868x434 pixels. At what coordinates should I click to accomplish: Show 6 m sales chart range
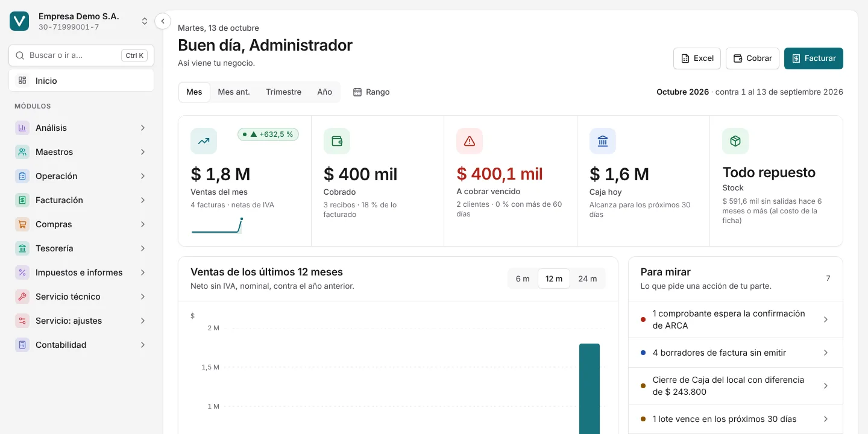coord(523,279)
